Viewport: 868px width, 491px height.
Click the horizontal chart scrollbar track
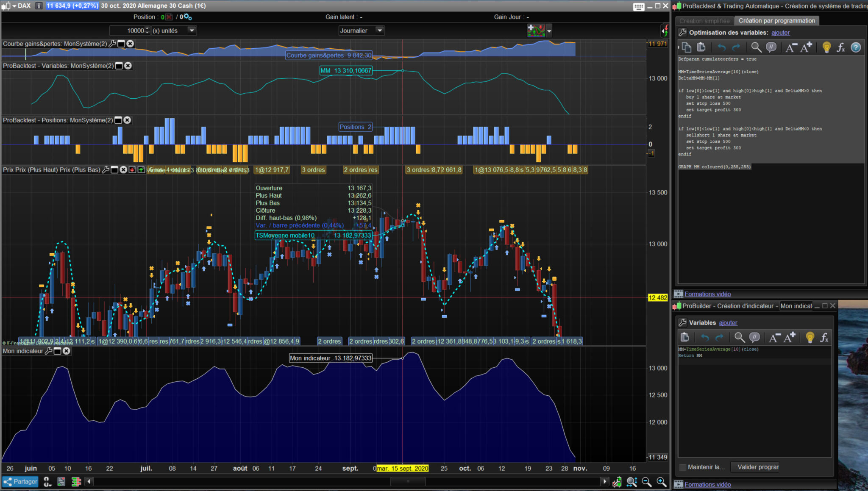tap(254, 482)
